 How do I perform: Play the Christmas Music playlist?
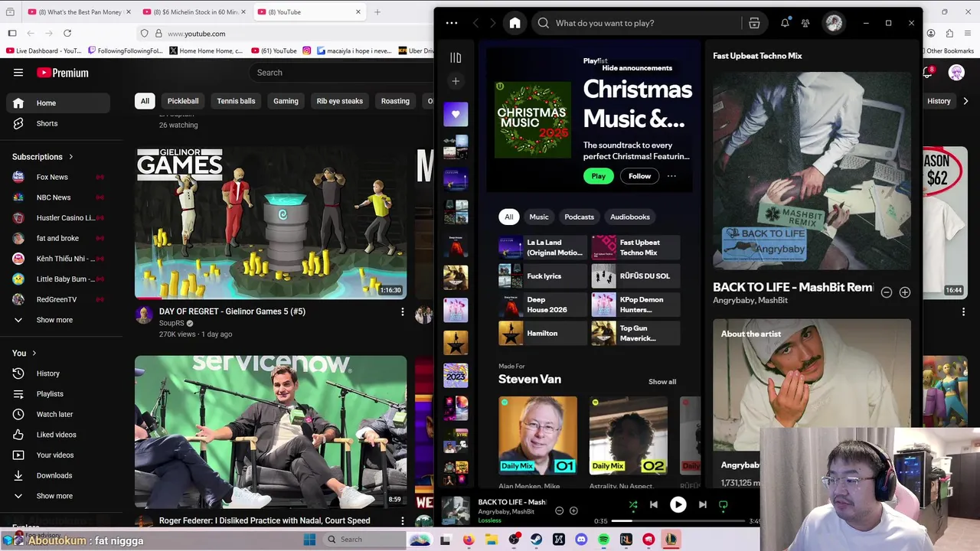pyautogui.click(x=598, y=176)
